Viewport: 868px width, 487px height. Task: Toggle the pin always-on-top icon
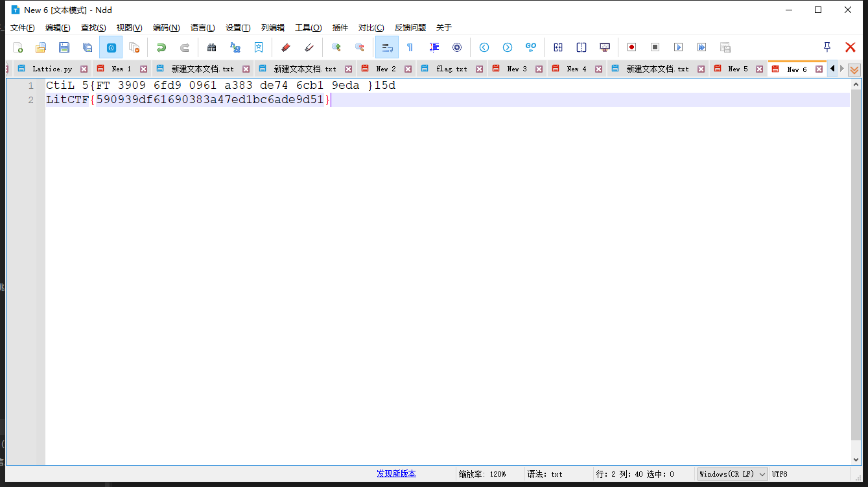point(827,47)
